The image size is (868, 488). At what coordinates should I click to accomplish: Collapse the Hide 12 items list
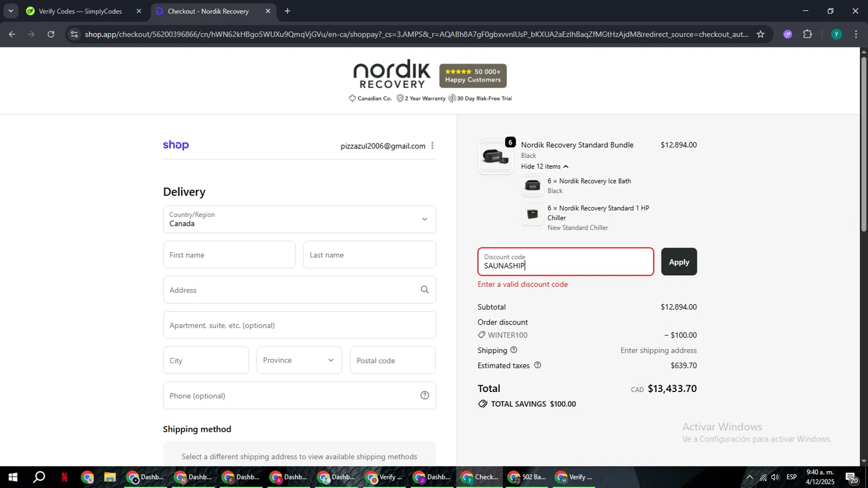pyautogui.click(x=545, y=167)
